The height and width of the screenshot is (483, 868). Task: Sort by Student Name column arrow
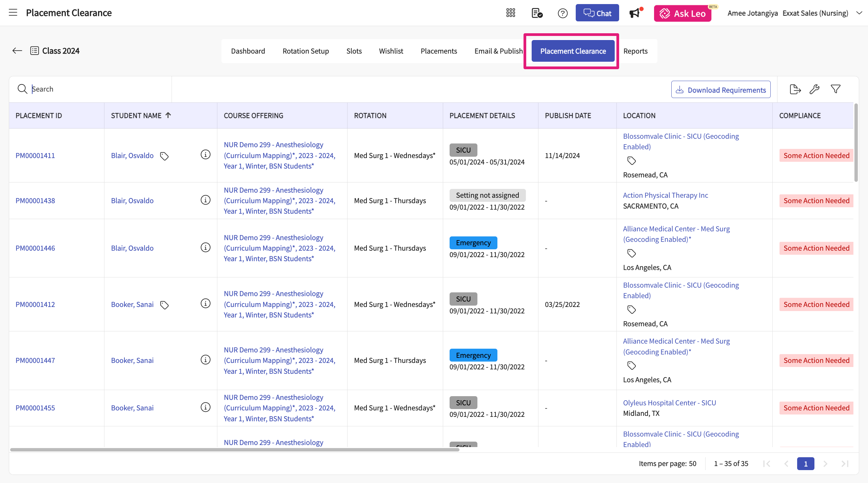[168, 115]
